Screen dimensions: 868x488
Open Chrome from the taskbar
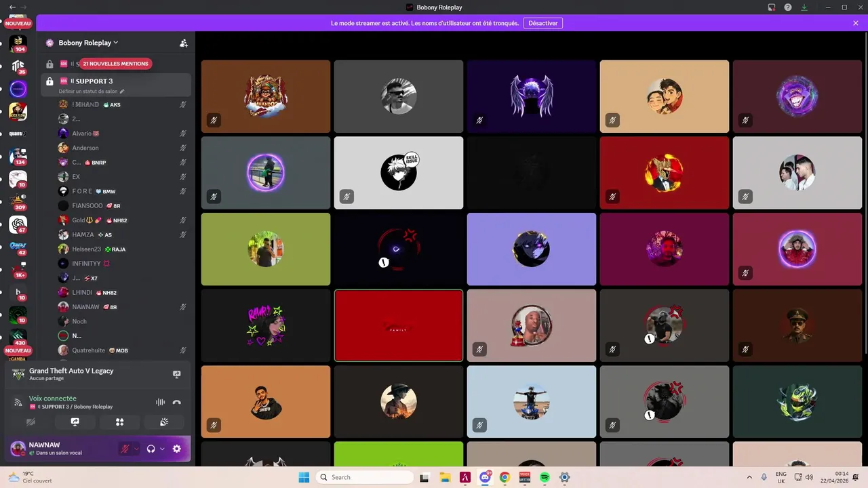[x=505, y=477]
